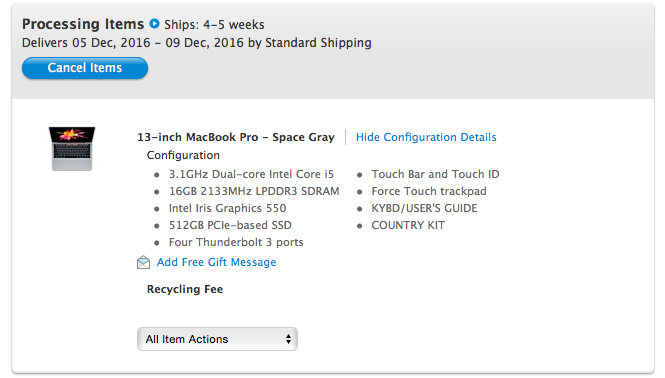The image size is (665, 378).
Task: Cancel the processing items
Action: pos(85,68)
